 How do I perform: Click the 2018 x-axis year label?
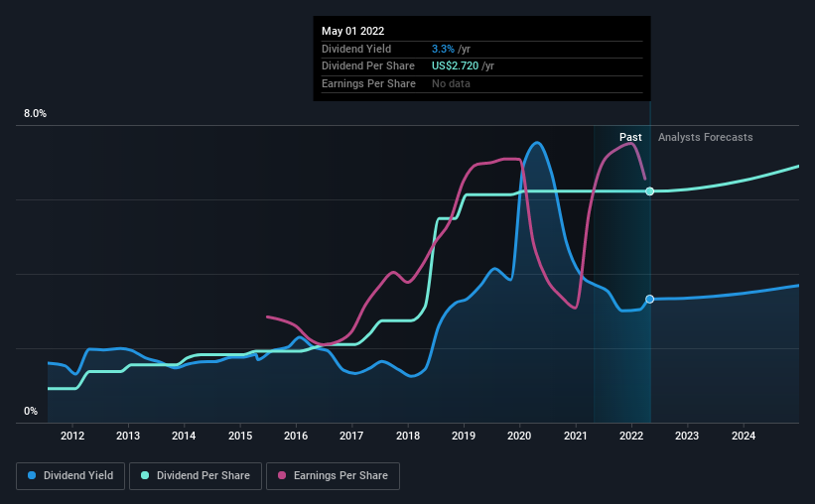tap(408, 436)
